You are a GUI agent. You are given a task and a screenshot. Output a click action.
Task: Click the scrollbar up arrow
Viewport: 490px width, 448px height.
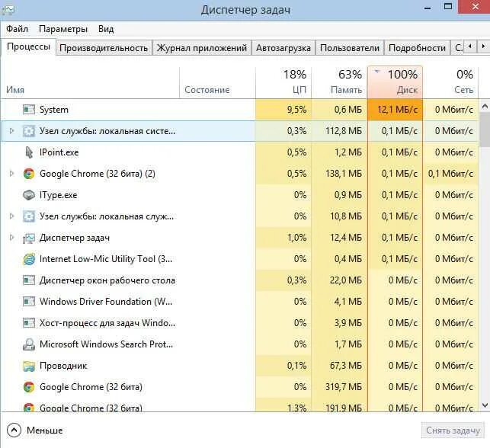485,107
